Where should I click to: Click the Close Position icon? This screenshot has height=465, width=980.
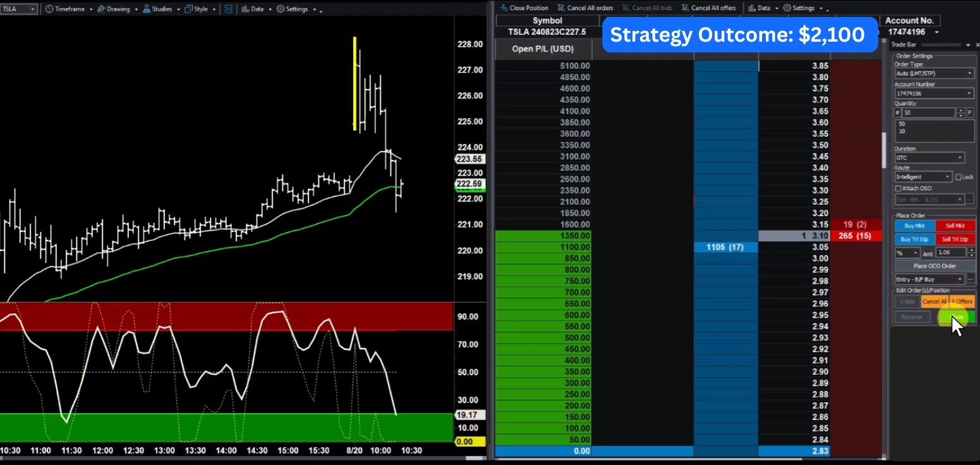coord(503,8)
